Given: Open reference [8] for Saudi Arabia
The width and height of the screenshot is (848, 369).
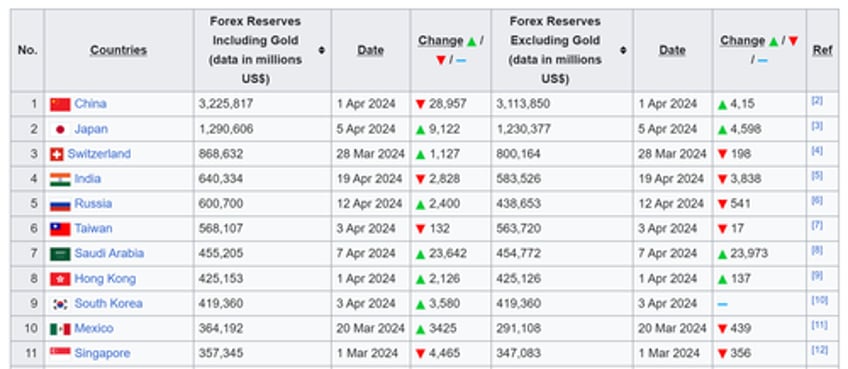Looking at the screenshot, I should (817, 250).
